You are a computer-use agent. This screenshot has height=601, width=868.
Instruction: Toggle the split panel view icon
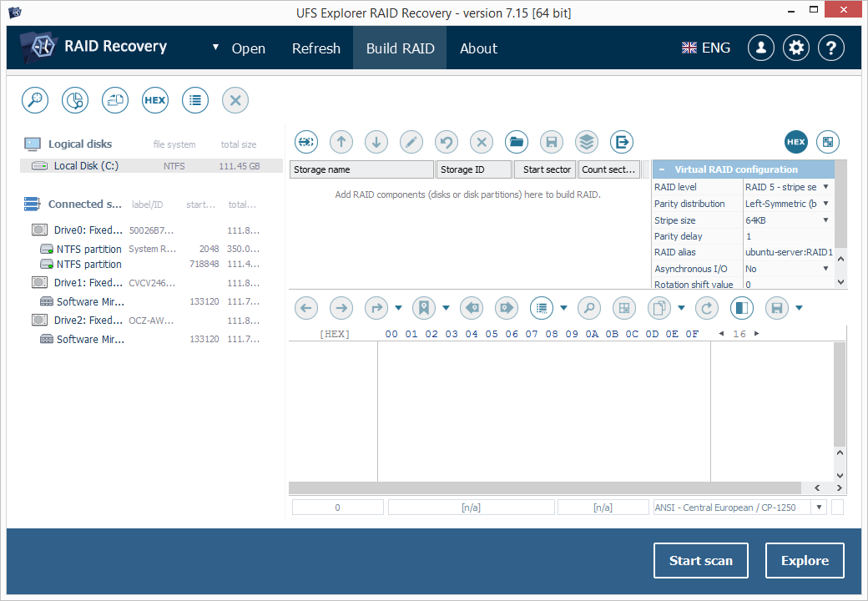tap(742, 308)
